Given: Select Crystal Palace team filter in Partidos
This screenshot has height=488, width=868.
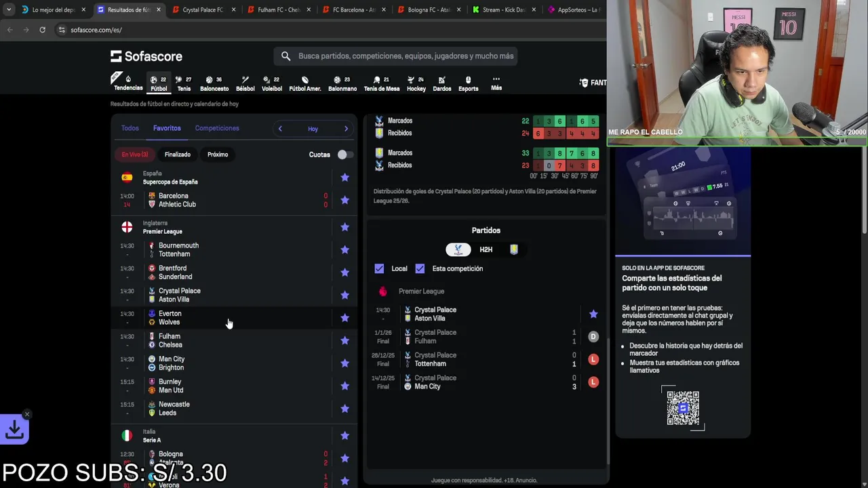Looking at the screenshot, I should click(458, 249).
